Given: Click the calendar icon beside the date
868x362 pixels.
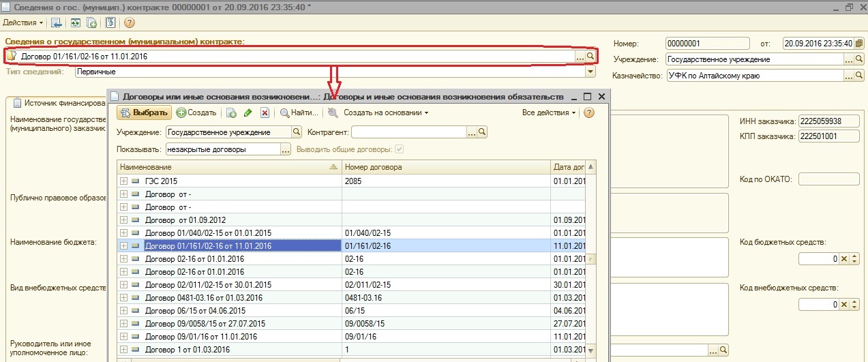Looking at the screenshot, I should pyautogui.click(x=858, y=43).
